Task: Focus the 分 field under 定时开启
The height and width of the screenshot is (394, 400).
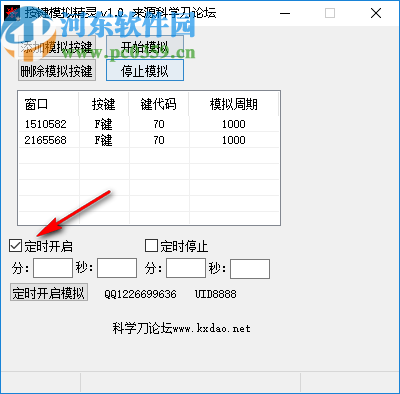Action: click(x=53, y=268)
